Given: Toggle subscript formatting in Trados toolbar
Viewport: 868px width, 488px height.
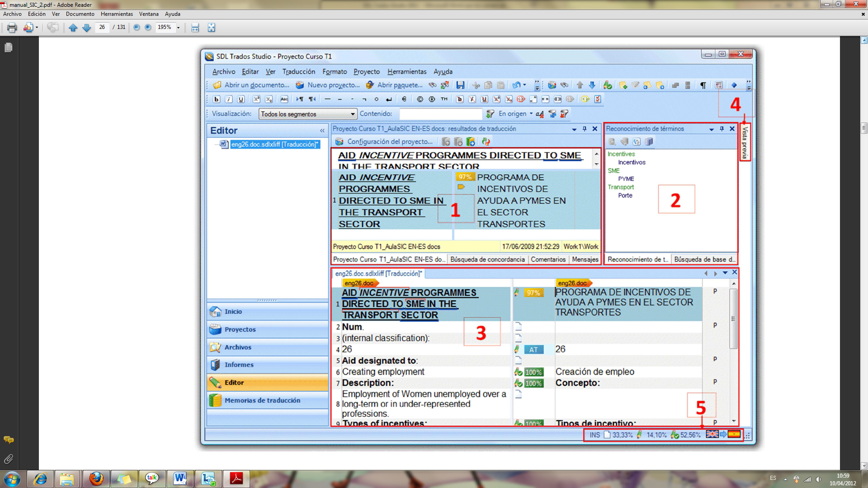Looking at the screenshot, I should (x=269, y=99).
